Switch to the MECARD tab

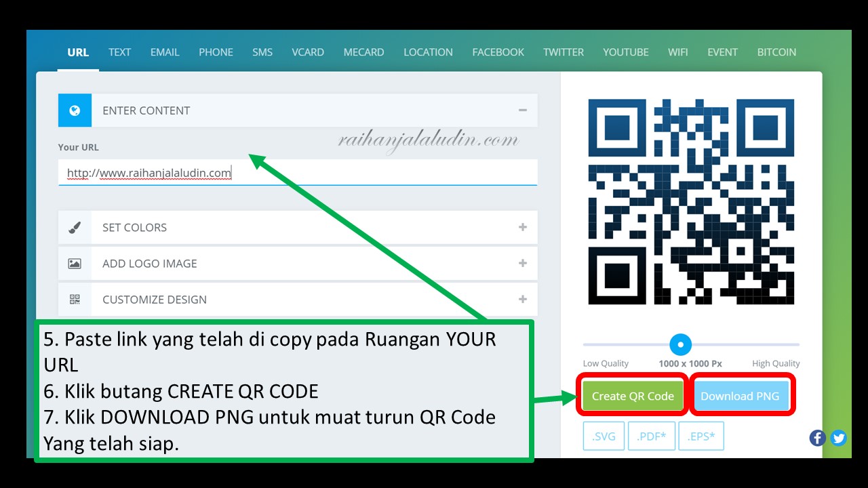coord(363,52)
